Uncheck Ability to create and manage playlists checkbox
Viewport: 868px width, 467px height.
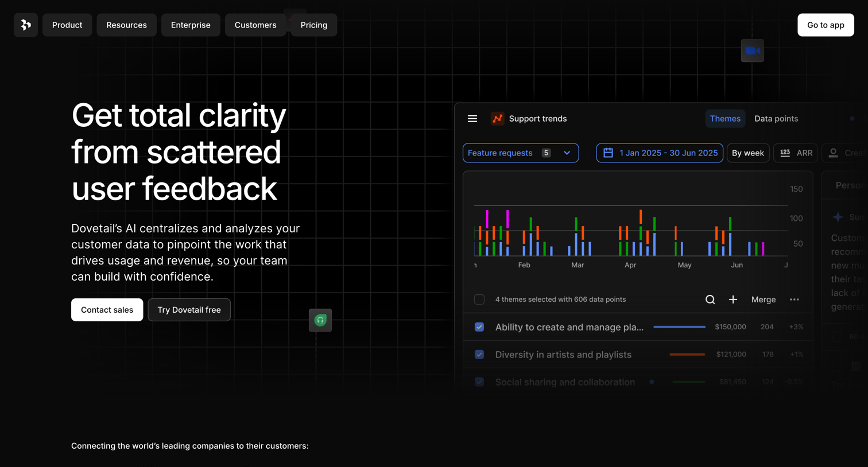point(479,327)
